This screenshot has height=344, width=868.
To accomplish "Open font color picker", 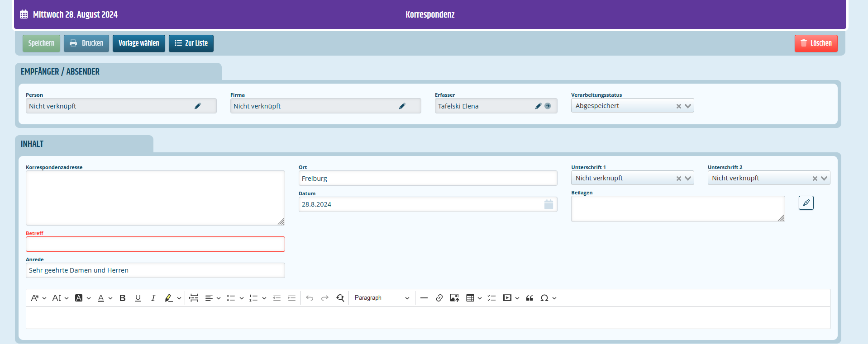I will coord(105,298).
